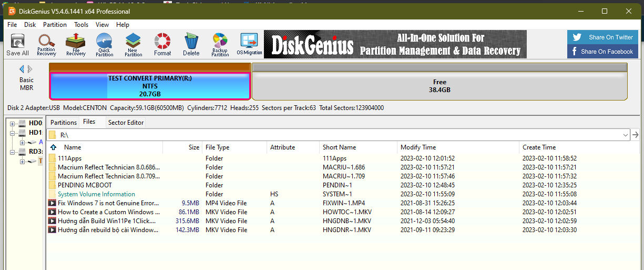Switch to the Partitions tab
The image size is (644, 270).
64,122
